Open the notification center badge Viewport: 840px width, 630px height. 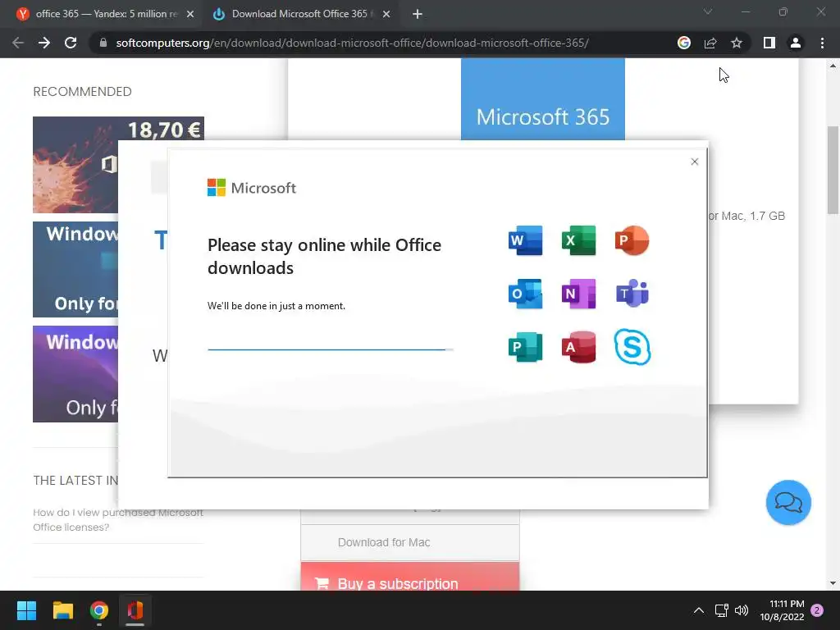817,610
